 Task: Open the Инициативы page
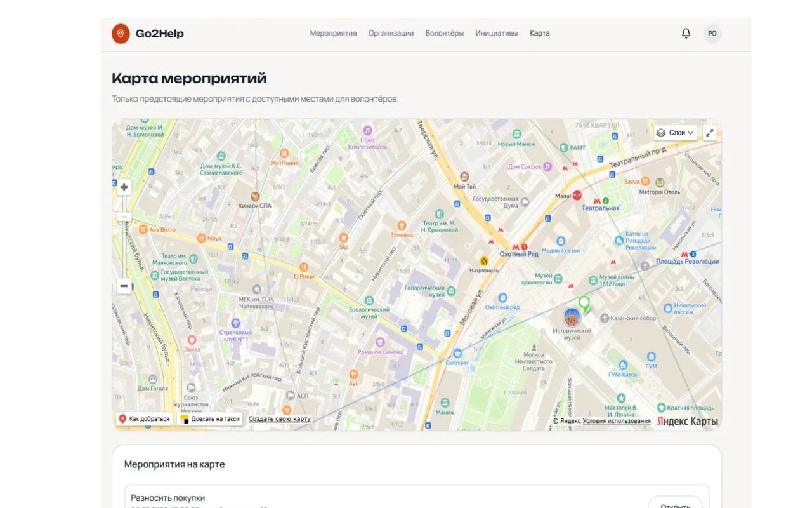497,34
